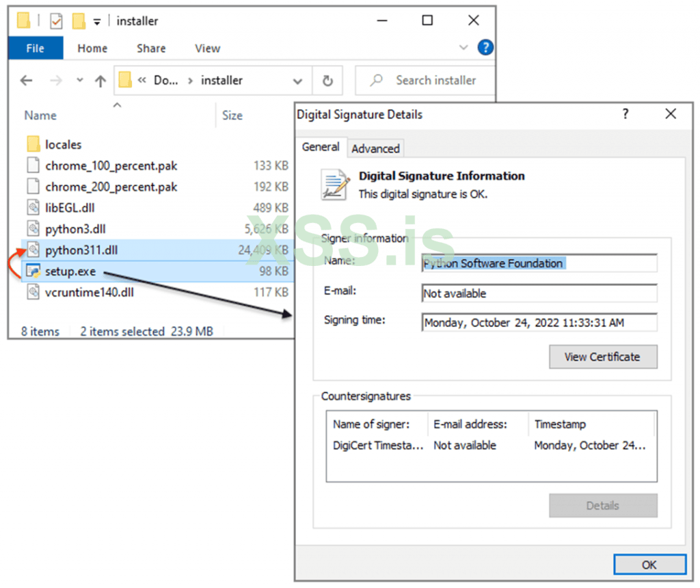Click the signature document icon
Screen dimensions: 700x588
[335, 184]
